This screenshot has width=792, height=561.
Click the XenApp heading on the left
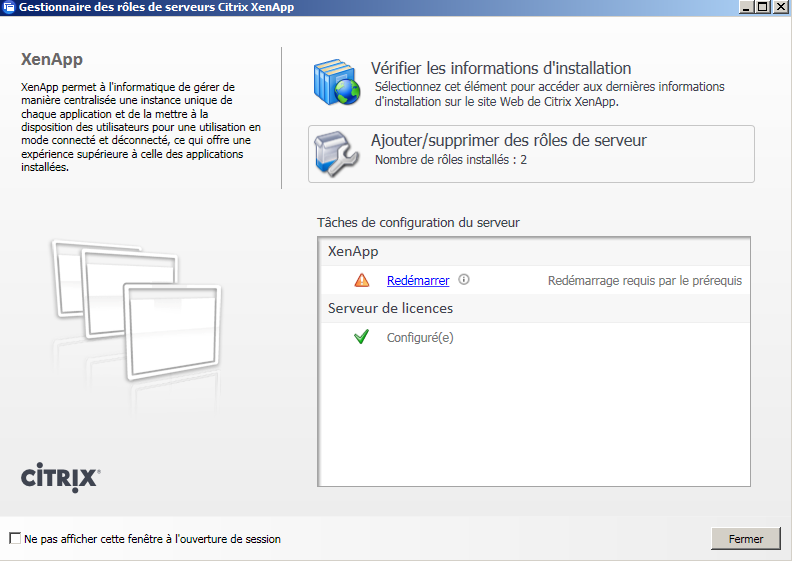coord(52,59)
